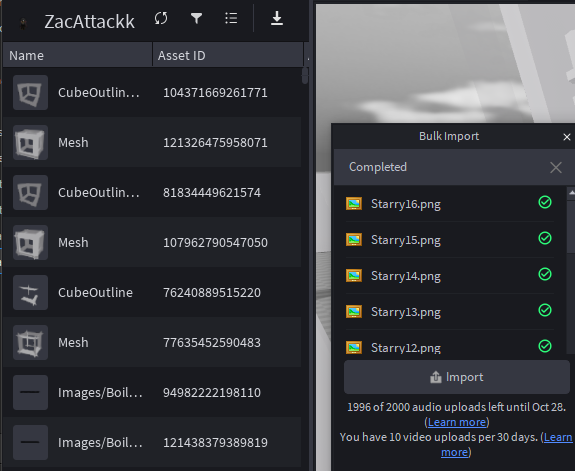Select Images/Boil asset 94982222198110 row
This screenshot has height=471, width=575.
pos(152,392)
